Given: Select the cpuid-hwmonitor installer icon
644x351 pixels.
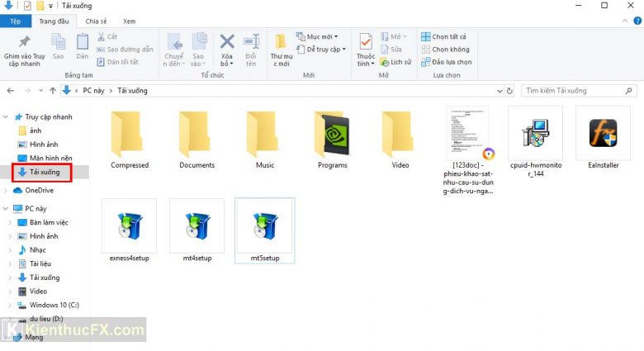Looking at the screenshot, I should 535,134.
